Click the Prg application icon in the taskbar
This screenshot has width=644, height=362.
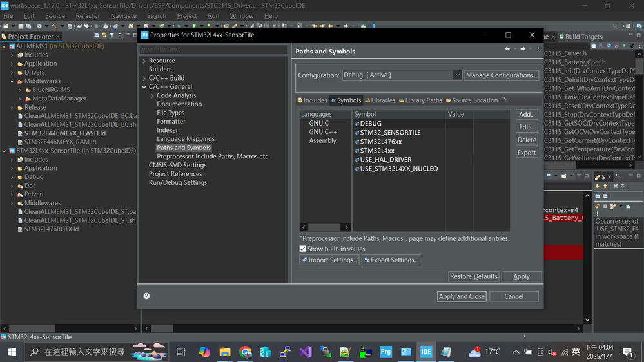(x=385, y=352)
